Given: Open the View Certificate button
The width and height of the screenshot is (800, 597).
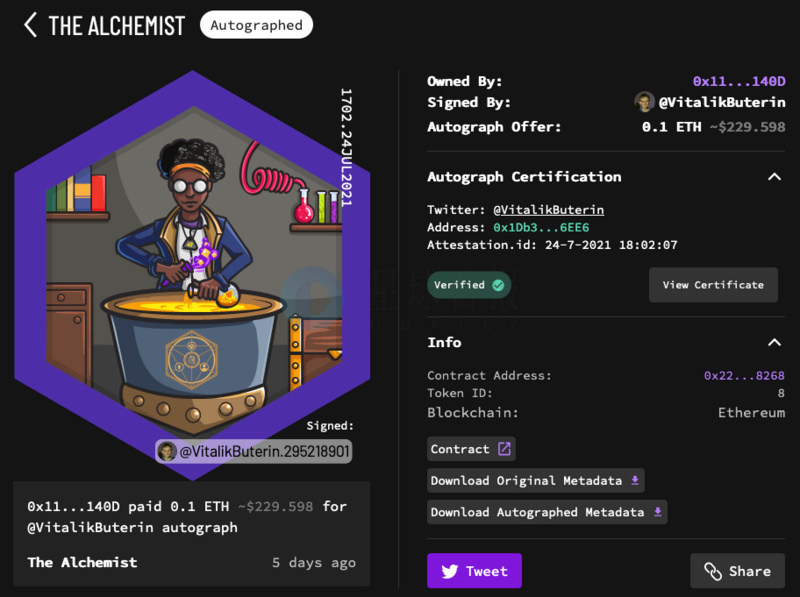Looking at the screenshot, I should [713, 285].
